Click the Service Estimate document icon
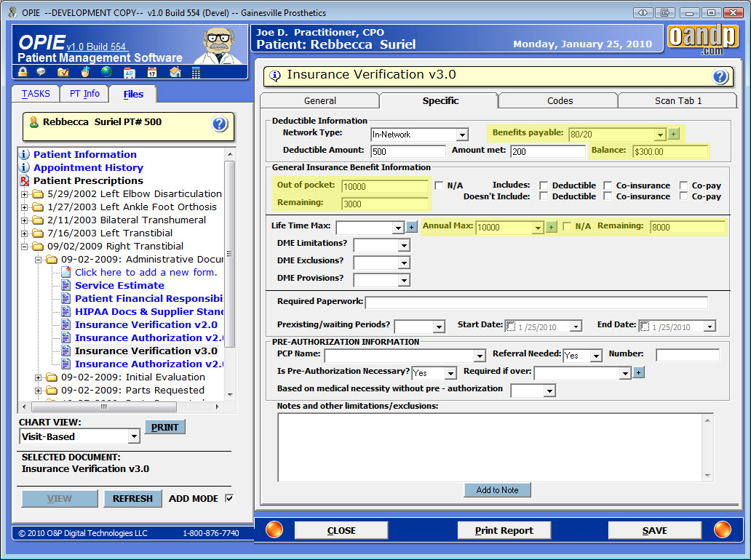 (66, 286)
